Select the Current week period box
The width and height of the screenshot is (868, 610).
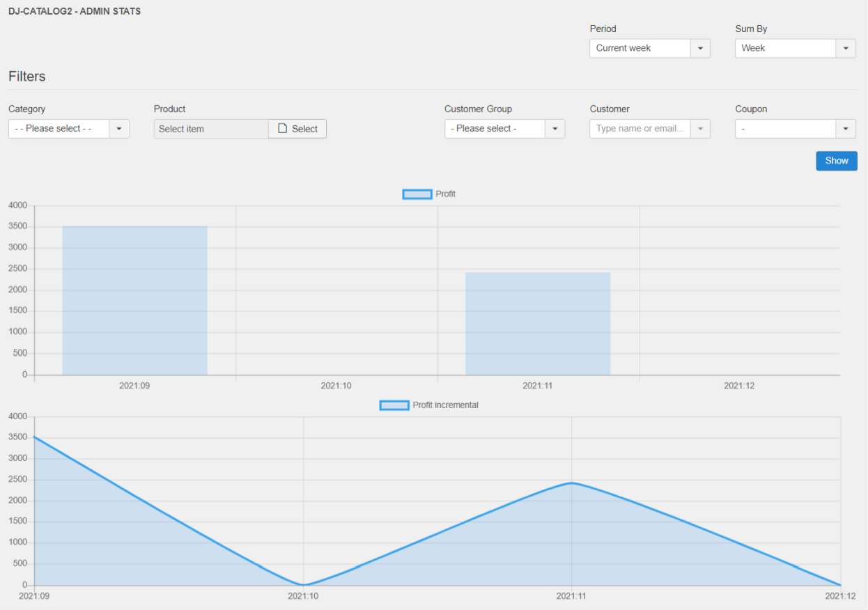pos(640,48)
